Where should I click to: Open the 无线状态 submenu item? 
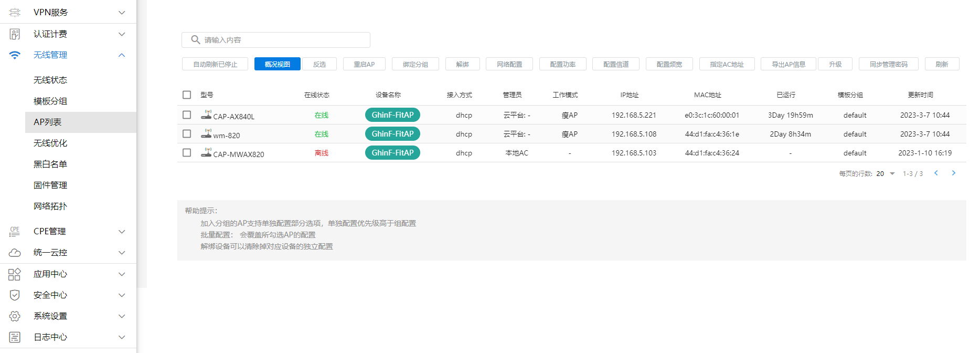[50, 80]
